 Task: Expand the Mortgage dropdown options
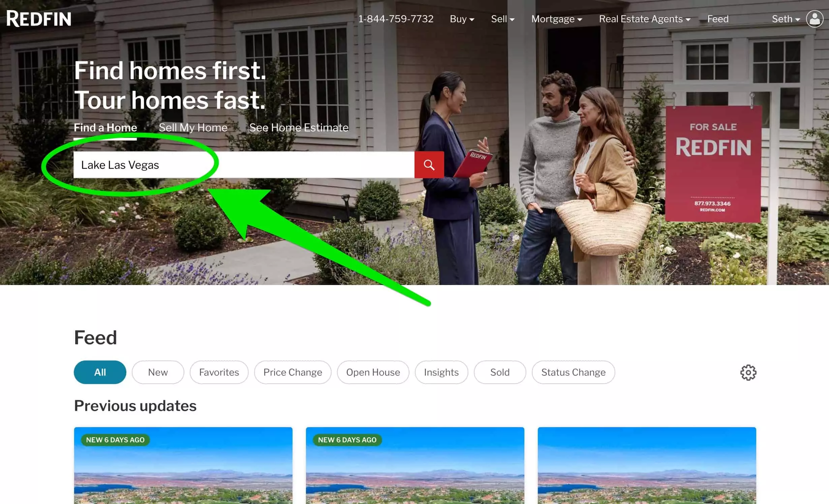click(556, 19)
